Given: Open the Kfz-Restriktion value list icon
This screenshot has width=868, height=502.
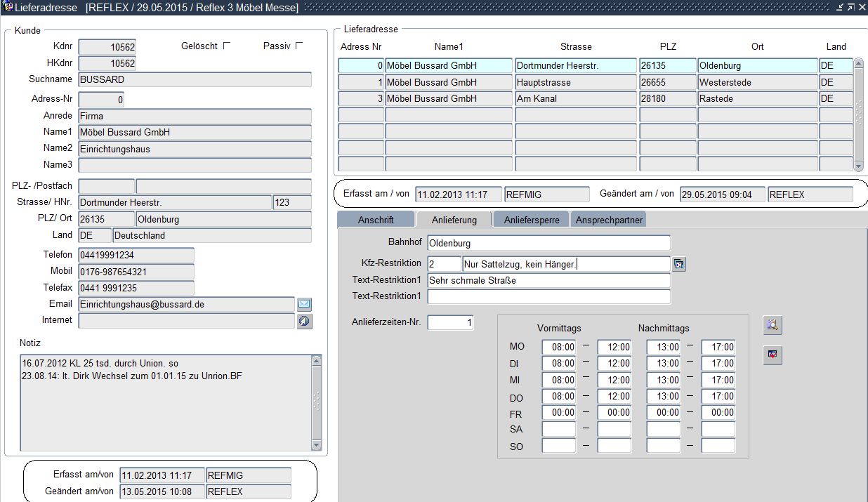Looking at the screenshot, I should (x=679, y=264).
